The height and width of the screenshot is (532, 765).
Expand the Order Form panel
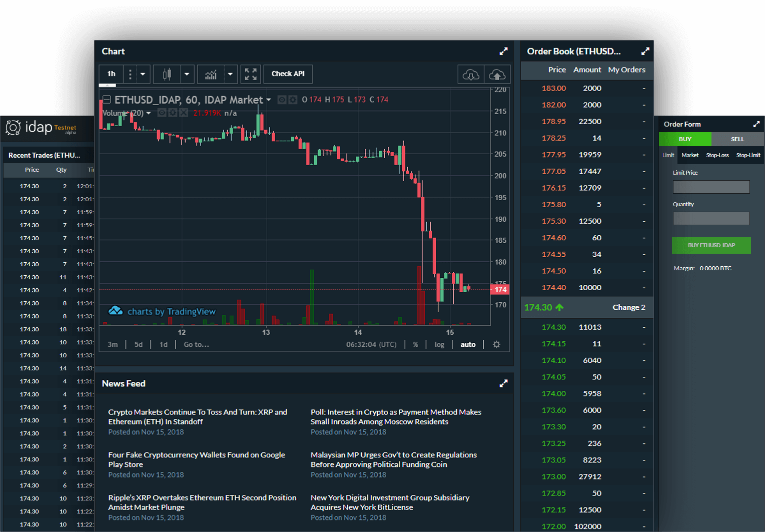tap(756, 124)
